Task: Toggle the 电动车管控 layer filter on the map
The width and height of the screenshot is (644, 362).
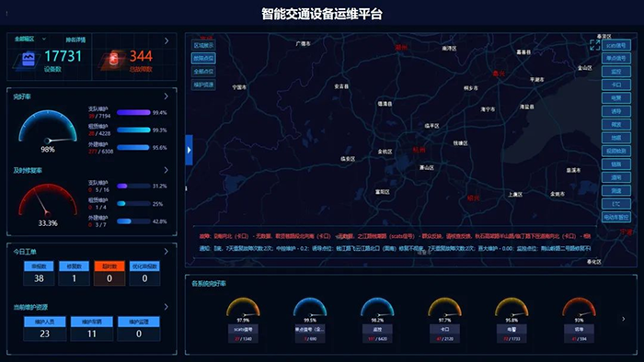Action: click(x=616, y=217)
